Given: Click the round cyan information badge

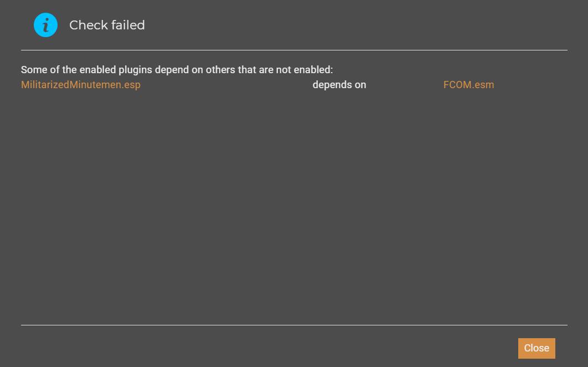Looking at the screenshot, I should click(x=45, y=25).
